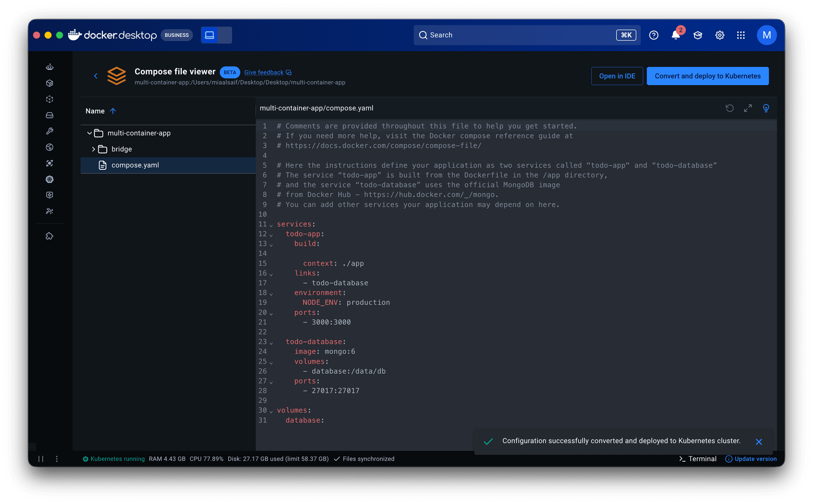Click the lightbulb tips icon in editor
The width and height of the screenshot is (813, 504).
click(x=766, y=108)
